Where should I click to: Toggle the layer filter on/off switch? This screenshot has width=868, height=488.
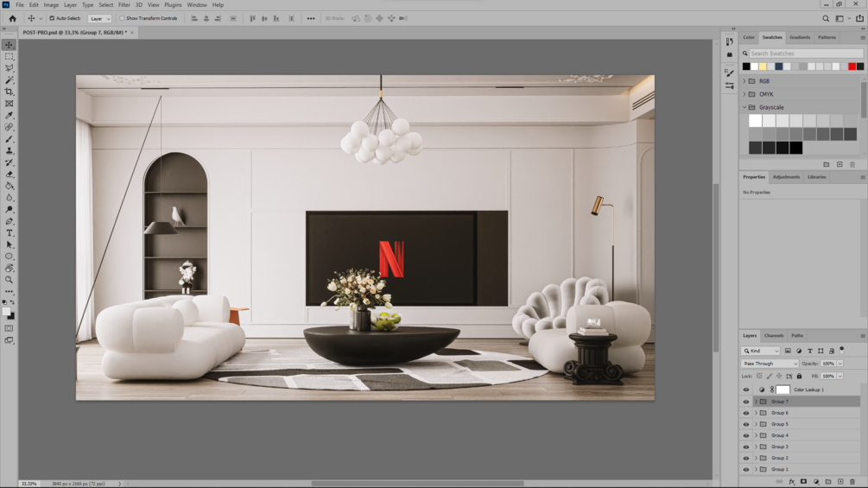[841, 350]
